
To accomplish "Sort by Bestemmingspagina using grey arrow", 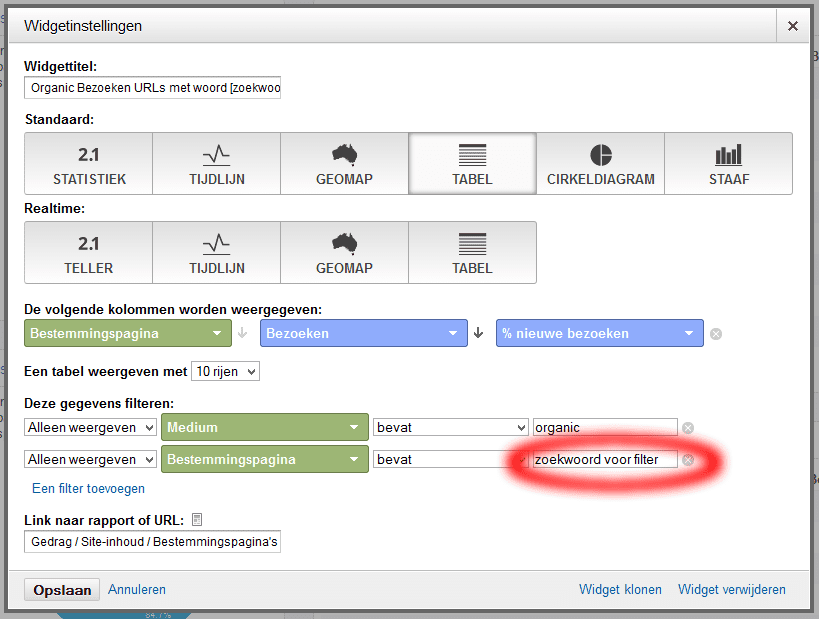I will coord(242,333).
